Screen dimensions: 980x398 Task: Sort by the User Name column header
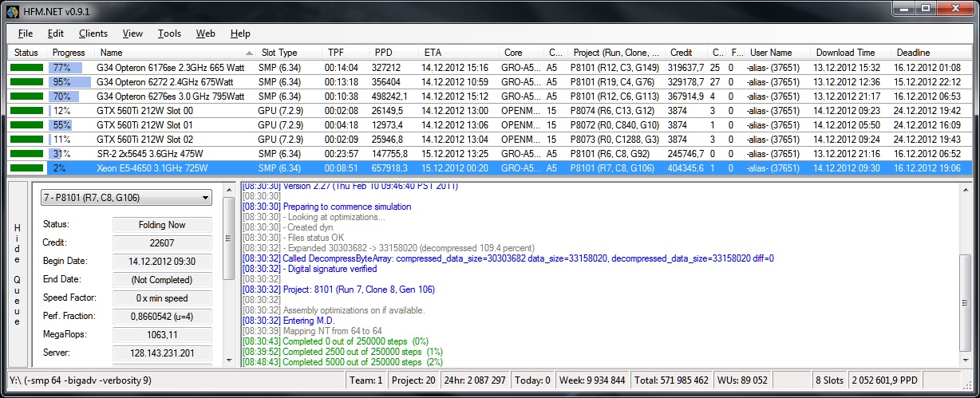(x=777, y=53)
